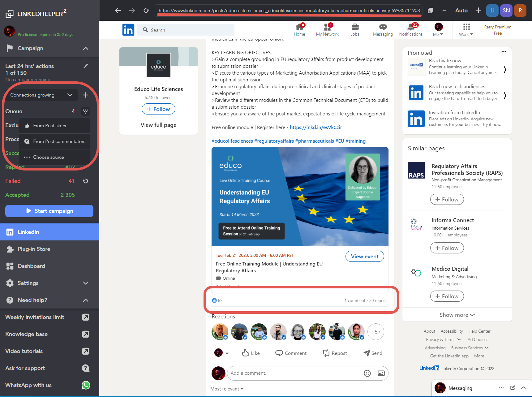The height and width of the screenshot is (397, 532).
Task: Click the retry icon beside Failed
Action: pos(86,181)
